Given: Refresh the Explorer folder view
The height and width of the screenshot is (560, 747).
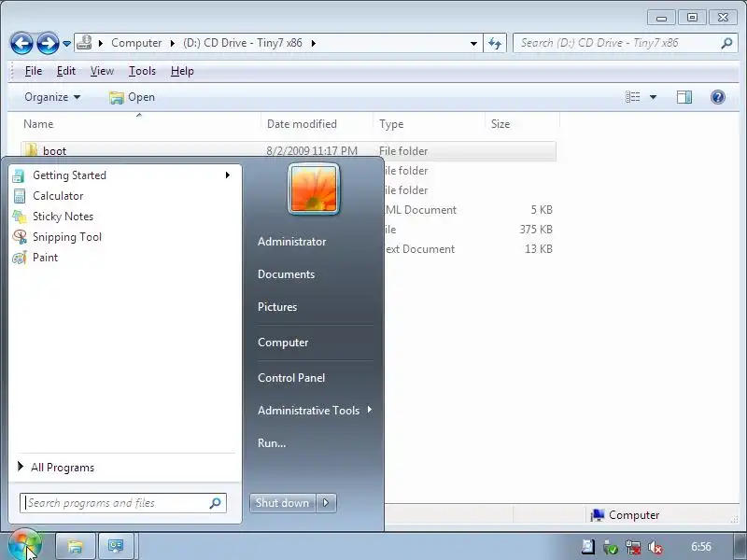Looking at the screenshot, I should coord(495,43).
